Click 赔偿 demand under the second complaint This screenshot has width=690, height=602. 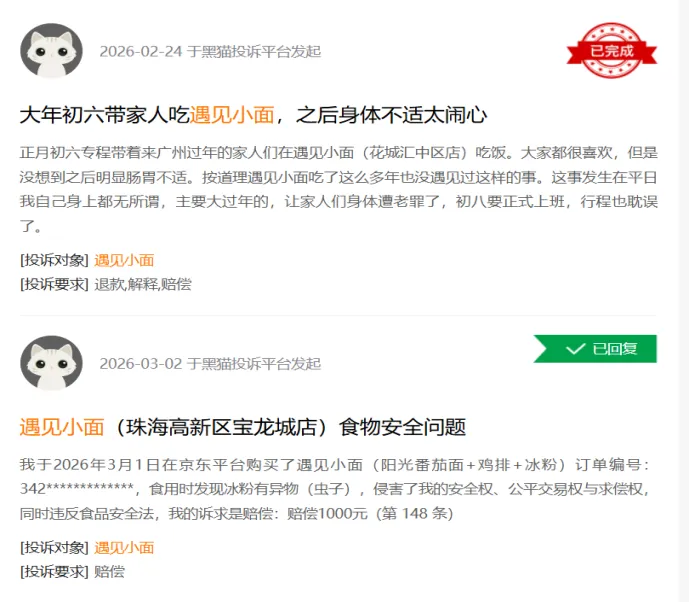tap(110, 572)
